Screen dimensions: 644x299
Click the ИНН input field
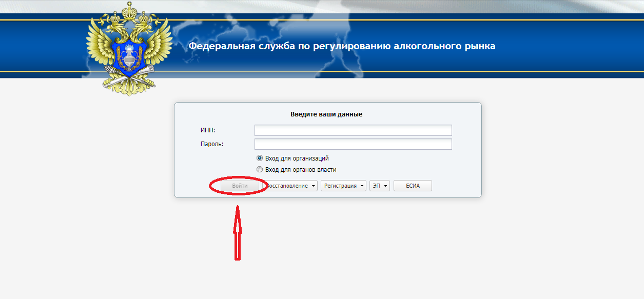click(353, 130)
